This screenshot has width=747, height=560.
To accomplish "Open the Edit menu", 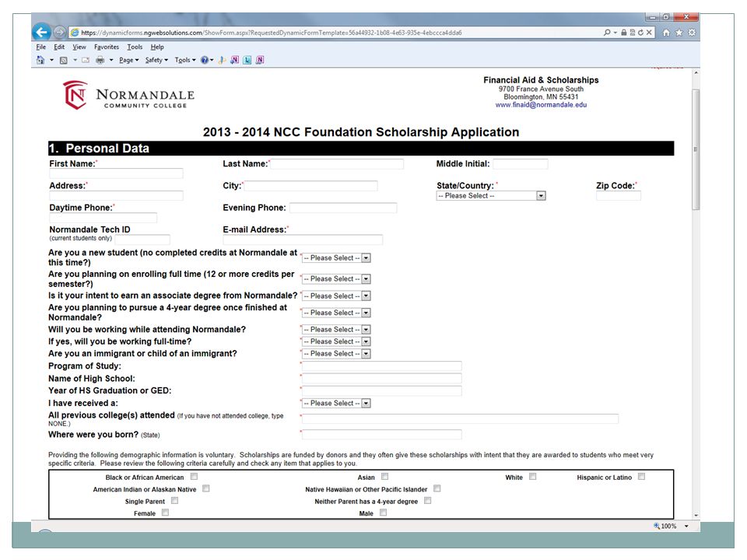I will 59,47.
